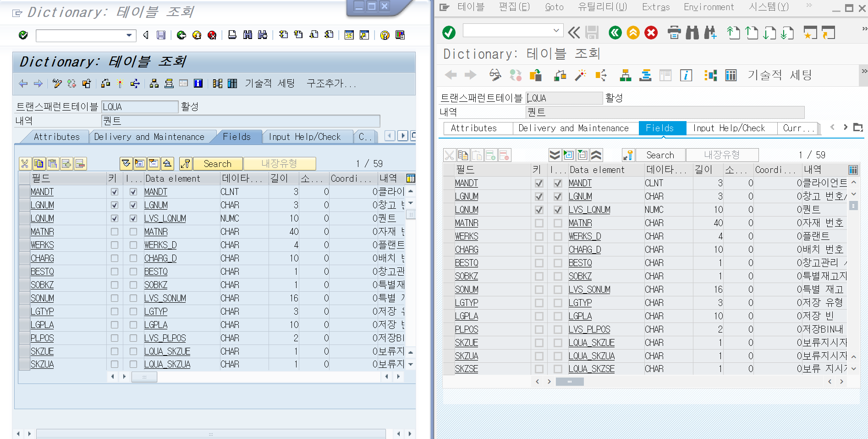Open command field dropdown in left window
The height and width of the screenshot is (439, 868).
click(129, 35)
